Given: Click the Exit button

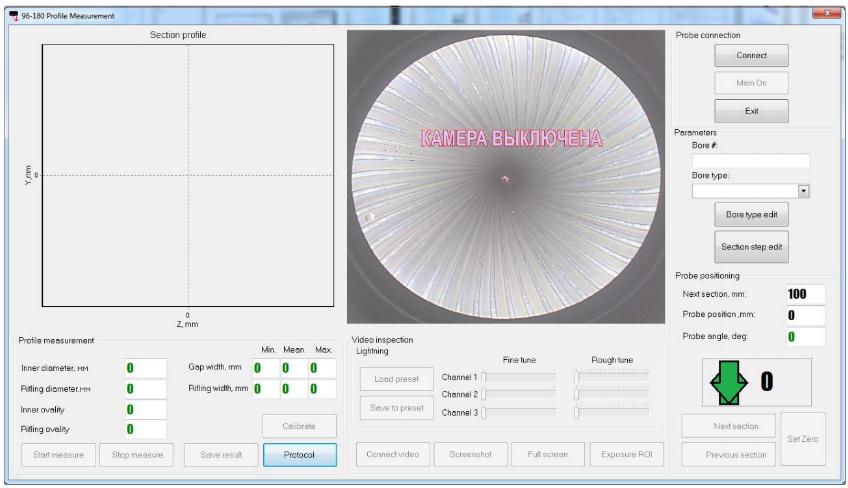Looking at the screenshot, I should click(751, 111).
